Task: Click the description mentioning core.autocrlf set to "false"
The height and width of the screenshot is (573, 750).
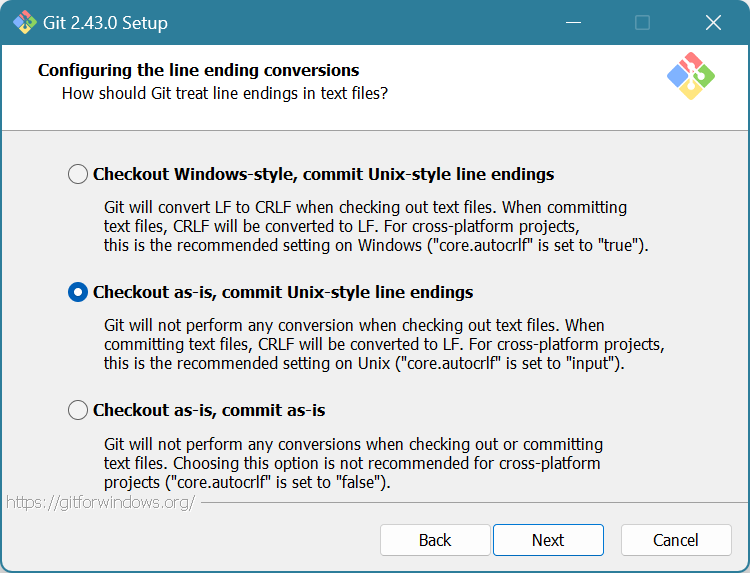Action: 353,463
